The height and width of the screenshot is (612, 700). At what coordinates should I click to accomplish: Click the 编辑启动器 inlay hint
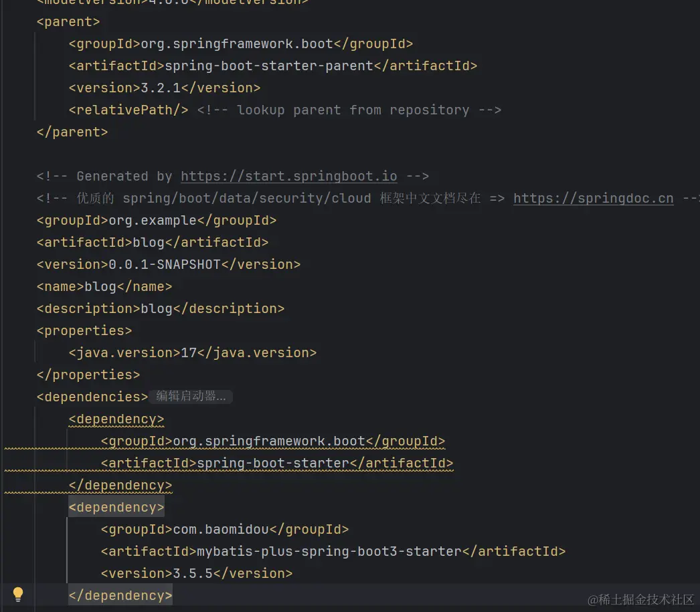(x=191, y=397)
